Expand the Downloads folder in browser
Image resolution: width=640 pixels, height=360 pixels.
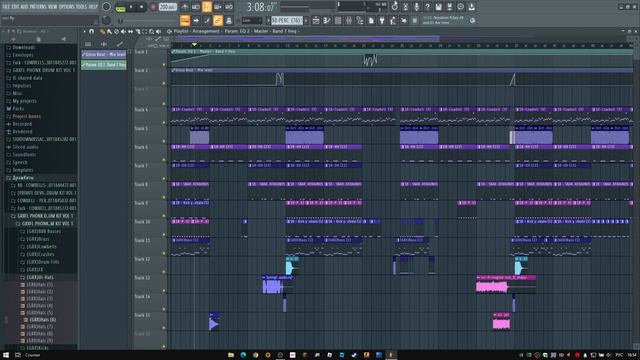click(x=23, y=47)
